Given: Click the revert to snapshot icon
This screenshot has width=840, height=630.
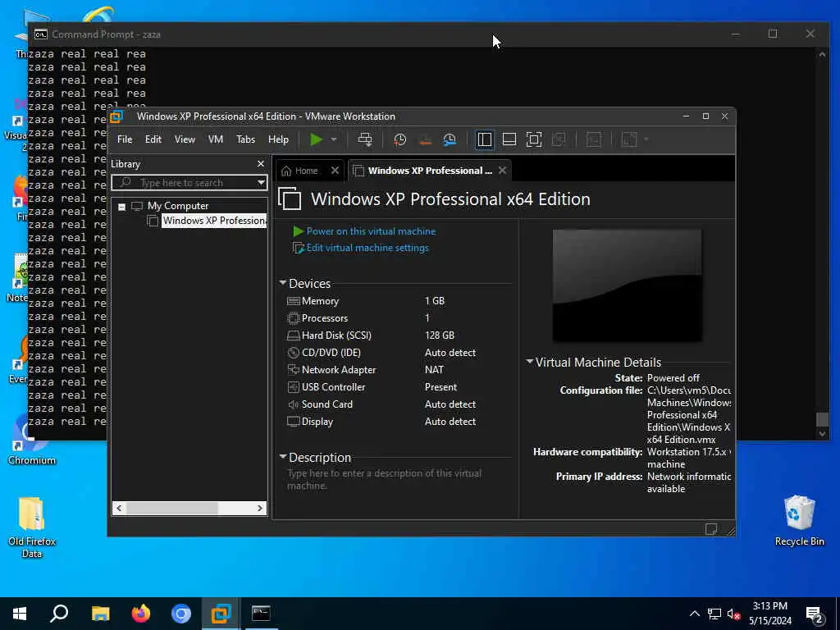Looking at the screenshot, I should [425, 139].
